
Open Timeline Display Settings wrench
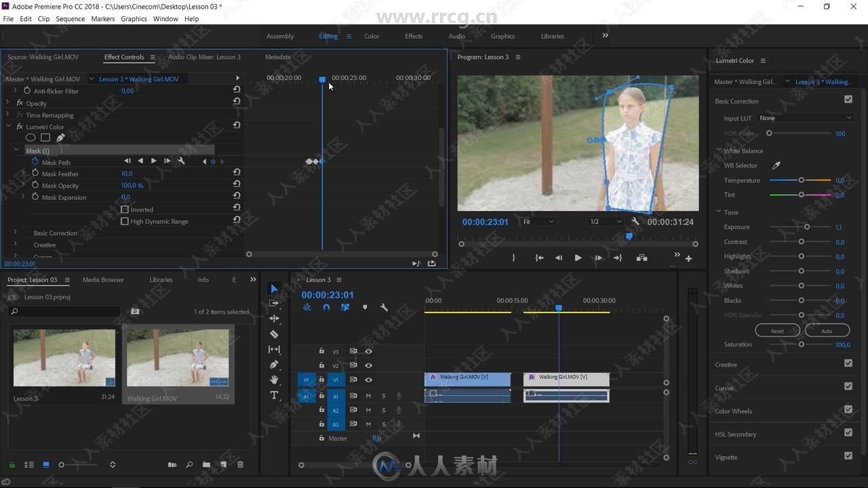pos(384,308)
